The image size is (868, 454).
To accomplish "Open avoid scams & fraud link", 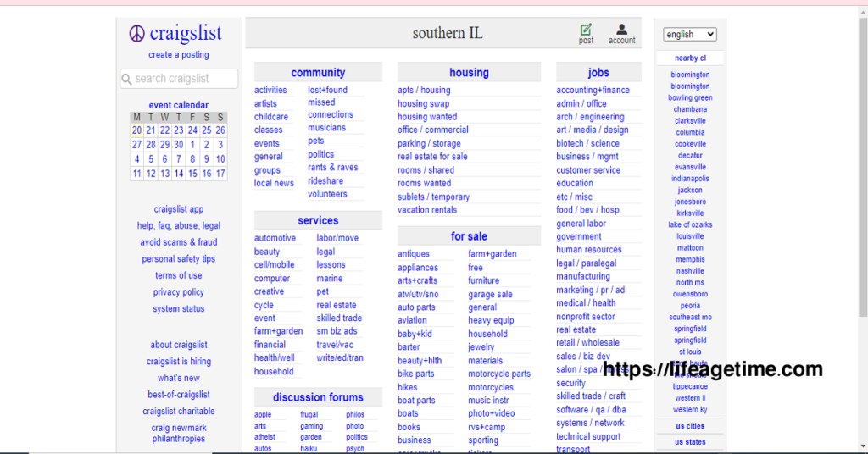I will [x=179, y=243].
